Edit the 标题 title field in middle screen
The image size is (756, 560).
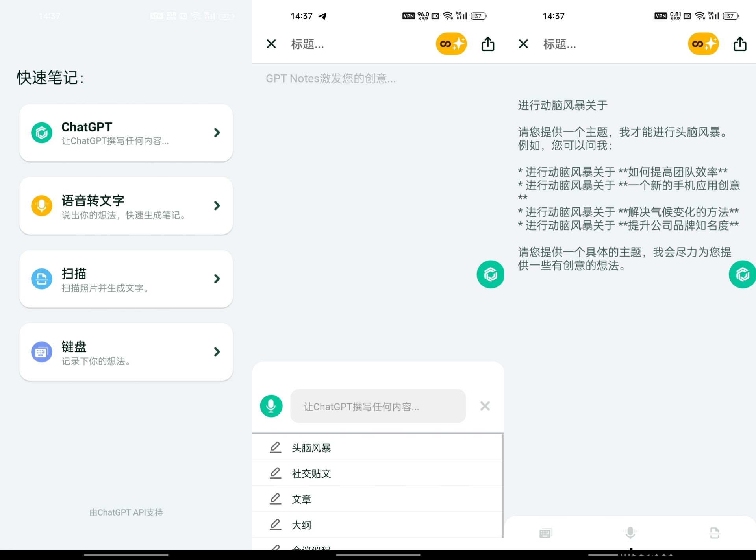click(308, 44)
